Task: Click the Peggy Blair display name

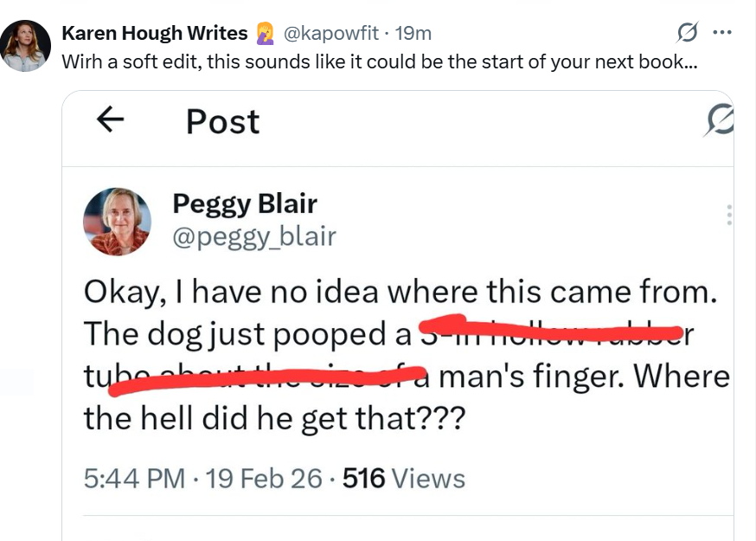Action: coord(245,203)
